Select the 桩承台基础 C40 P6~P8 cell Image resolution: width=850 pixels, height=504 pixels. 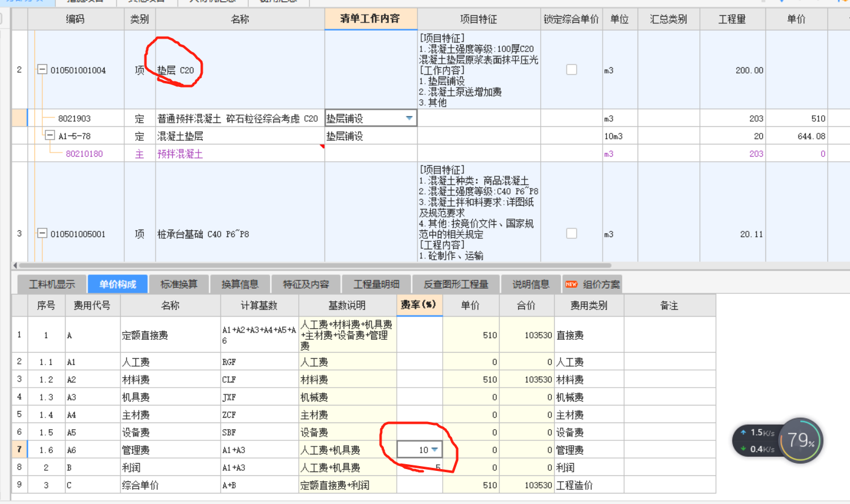(240, 233)
